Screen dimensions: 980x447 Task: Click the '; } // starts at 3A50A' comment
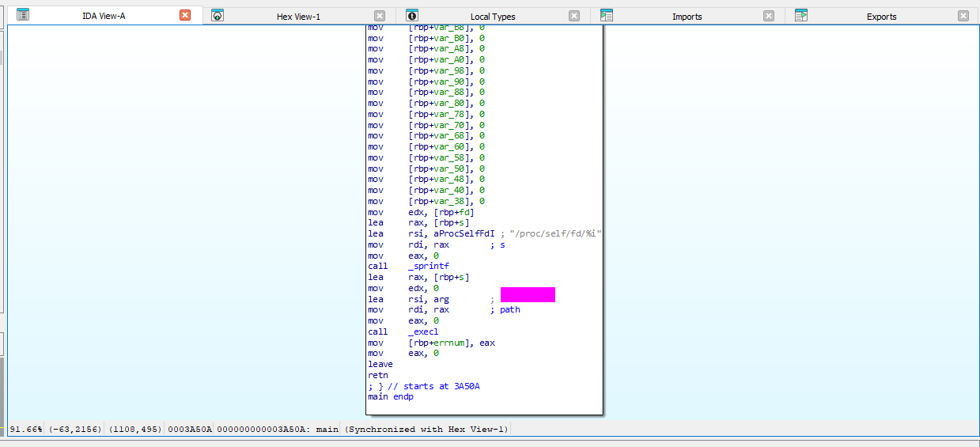pyautogui.click(x=424, y=386)
